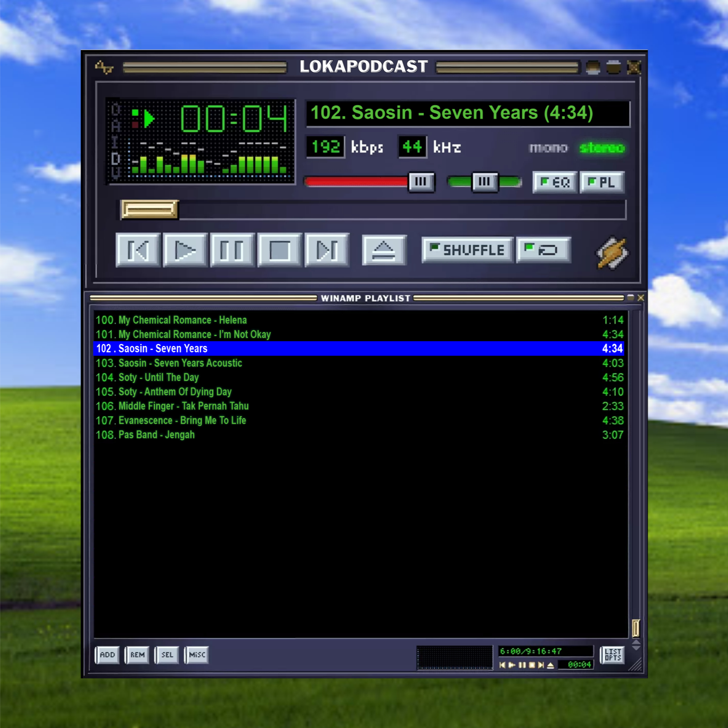
Task: Open files with the large Eject button
Action: tap(384, 250)
